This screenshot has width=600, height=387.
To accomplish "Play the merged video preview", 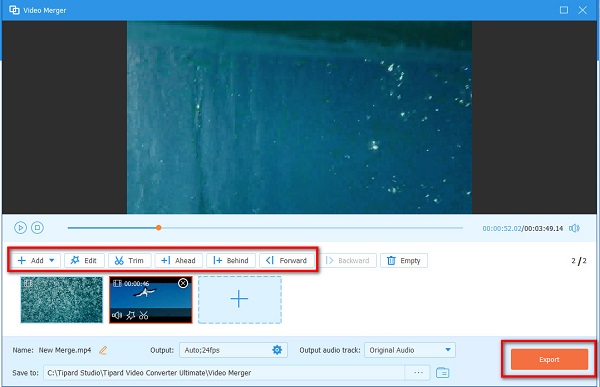I will point(20,228).
